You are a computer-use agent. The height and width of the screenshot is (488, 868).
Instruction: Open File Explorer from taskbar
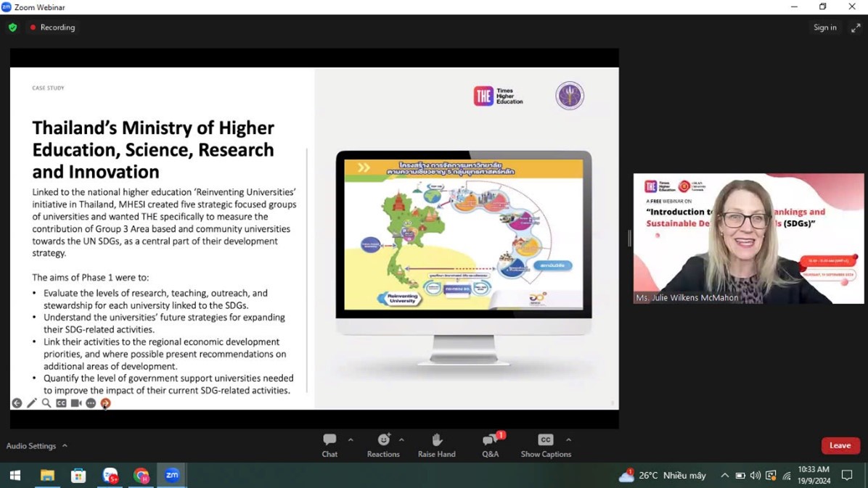[47, 475]
